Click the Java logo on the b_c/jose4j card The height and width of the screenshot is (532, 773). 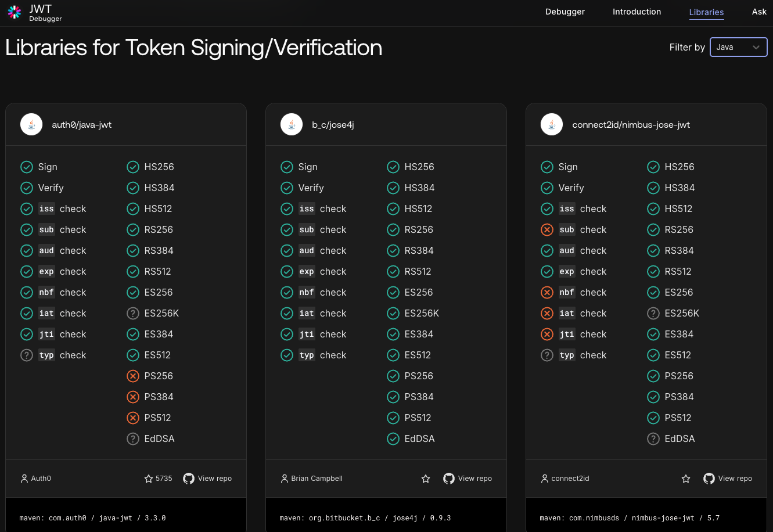tap(292, 124)
